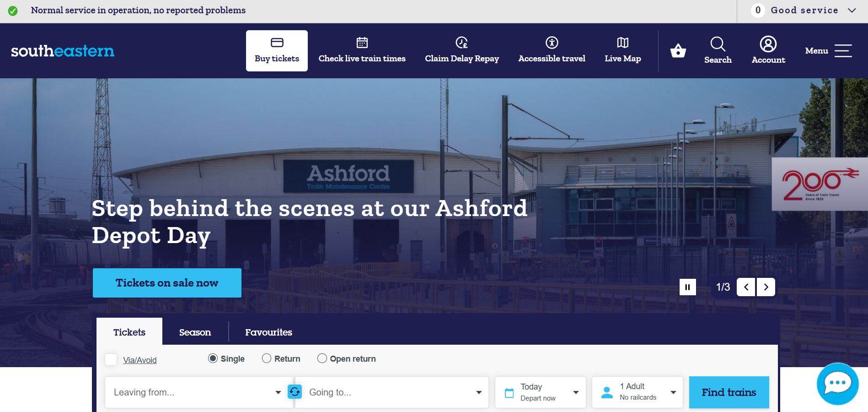Click Tickets on sale now button

coord(167,283)
